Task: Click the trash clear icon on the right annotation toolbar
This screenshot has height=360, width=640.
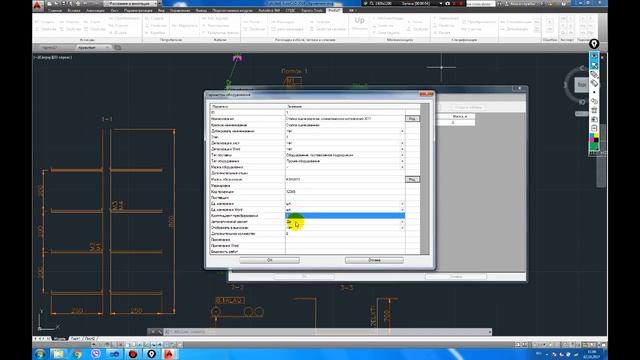Action: [594, 110]
